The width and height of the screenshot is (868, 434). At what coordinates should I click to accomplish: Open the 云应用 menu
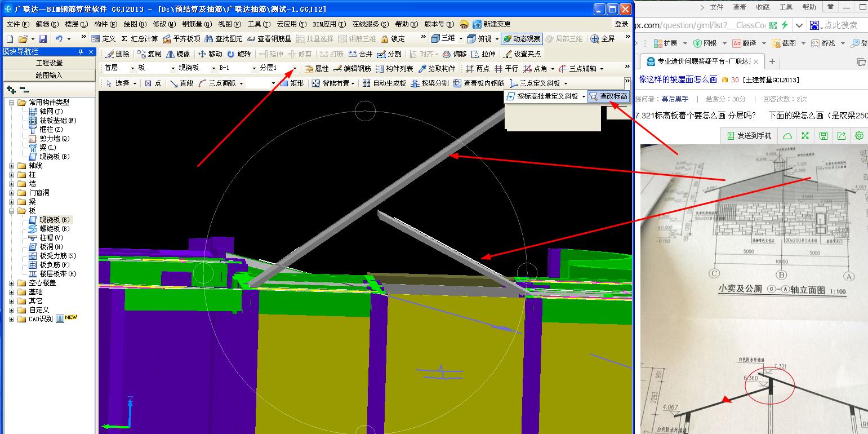point(291,24)
